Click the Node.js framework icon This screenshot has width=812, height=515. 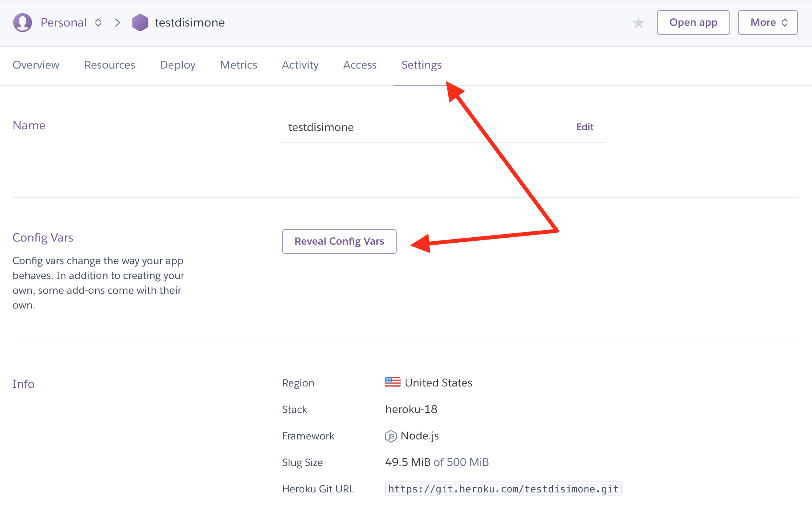[x=390, y=436]
